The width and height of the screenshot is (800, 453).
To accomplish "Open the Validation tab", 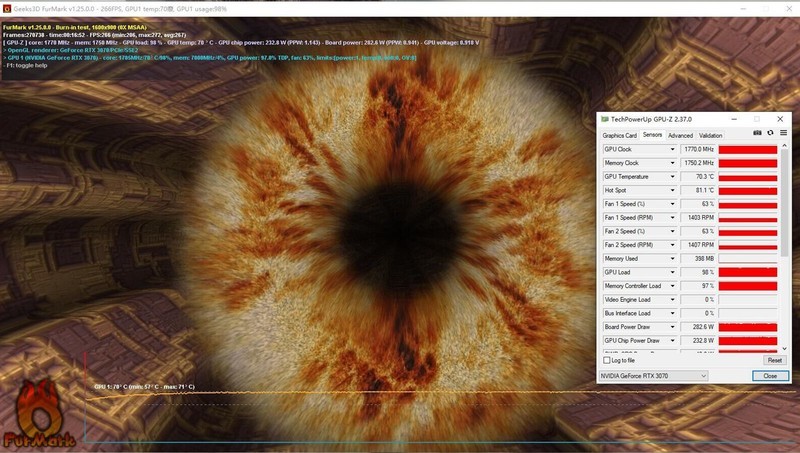I will (710, 135).
